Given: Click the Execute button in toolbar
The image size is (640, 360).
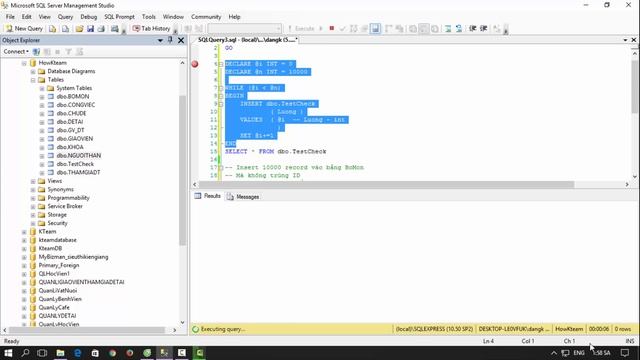Looking at the screenshot, I should tap(301, 29).
